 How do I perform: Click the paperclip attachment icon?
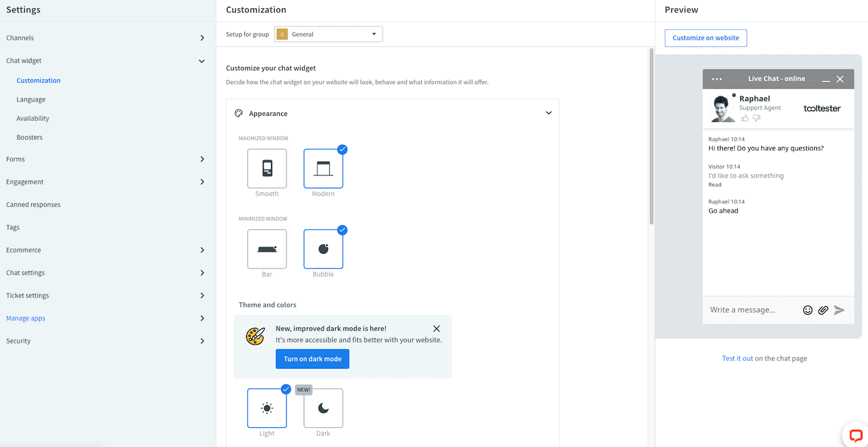pos(823,310)
